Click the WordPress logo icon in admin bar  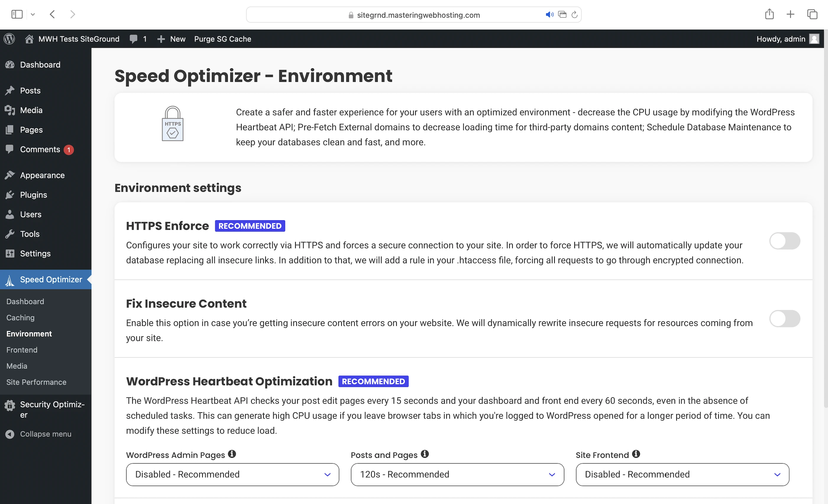click(x=9, y=39)
